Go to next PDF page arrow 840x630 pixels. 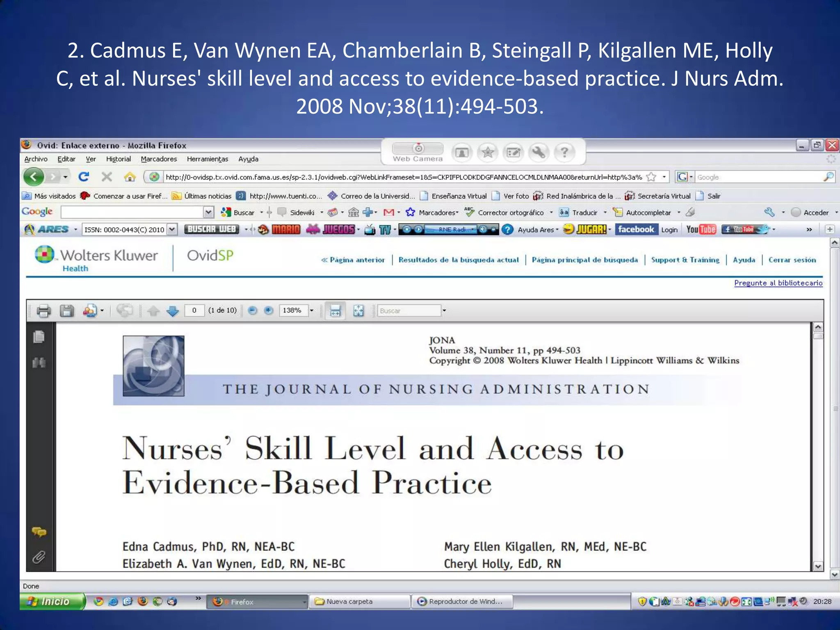coord(173,311)
